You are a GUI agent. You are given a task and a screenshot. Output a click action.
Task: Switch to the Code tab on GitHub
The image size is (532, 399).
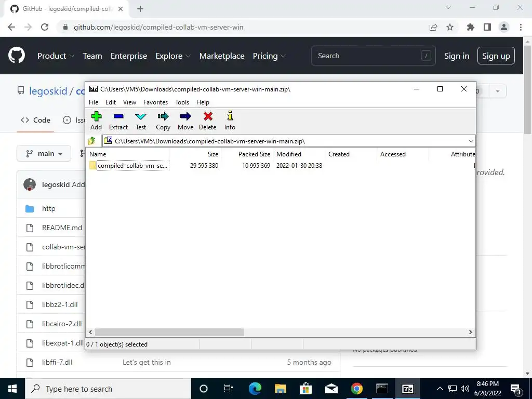(35, 120)
